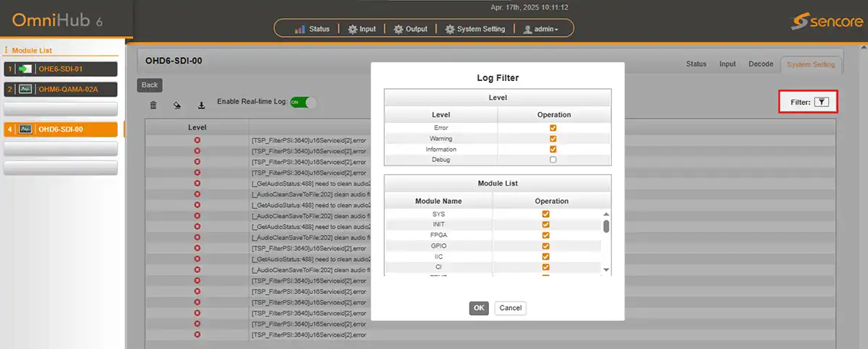Open the Input menu in top navigation

pyautogui.click(x=362, y=29)
